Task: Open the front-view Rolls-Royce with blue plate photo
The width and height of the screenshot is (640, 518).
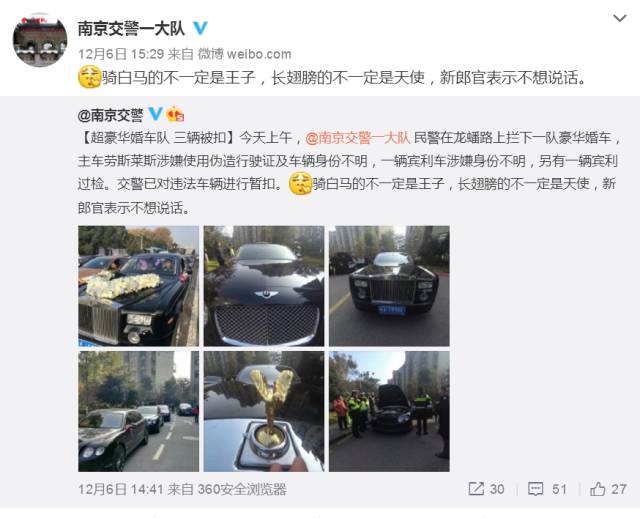Action: click(389, 286)
